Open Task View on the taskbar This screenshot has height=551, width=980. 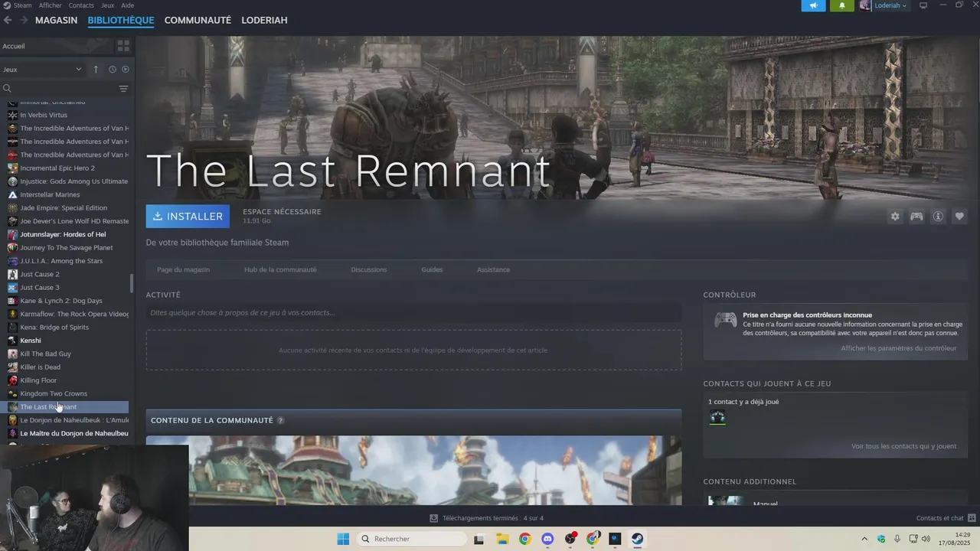(x=479, y=539)
